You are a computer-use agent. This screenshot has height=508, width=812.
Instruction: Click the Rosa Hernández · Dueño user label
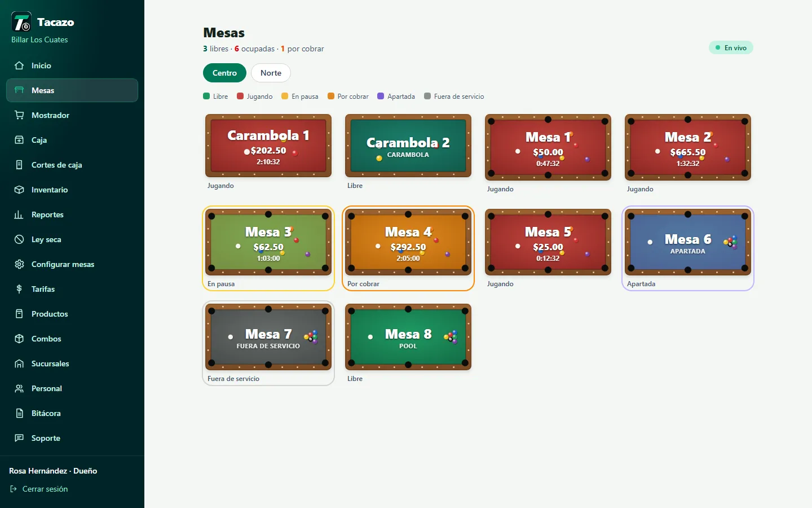pos(53,471)
